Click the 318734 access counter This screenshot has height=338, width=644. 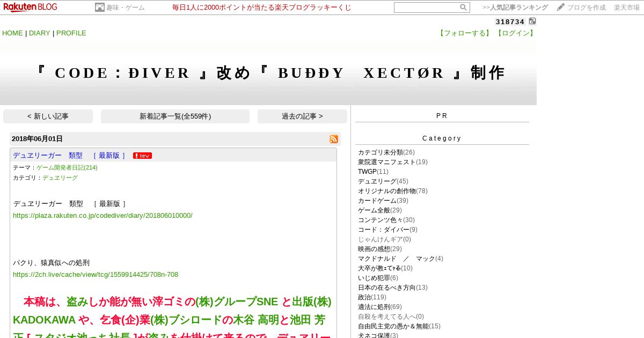pos(510,21)
